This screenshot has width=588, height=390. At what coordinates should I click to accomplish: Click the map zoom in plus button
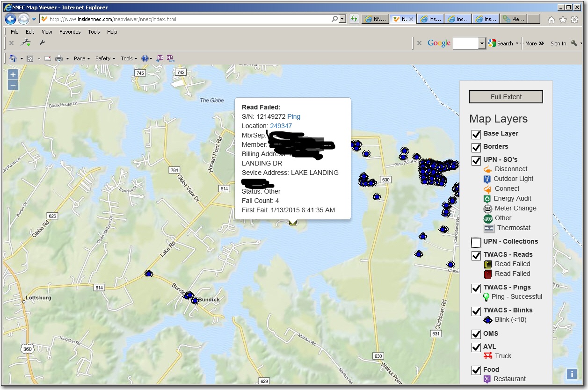13,74
